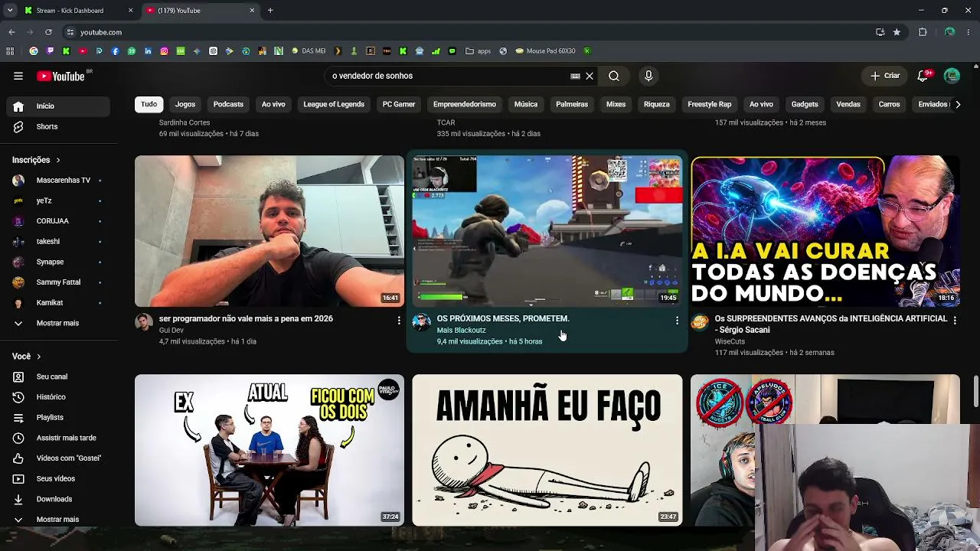Open the Mais Blackoutz channel avatar
Screen dimensions: 980x551
422,321
